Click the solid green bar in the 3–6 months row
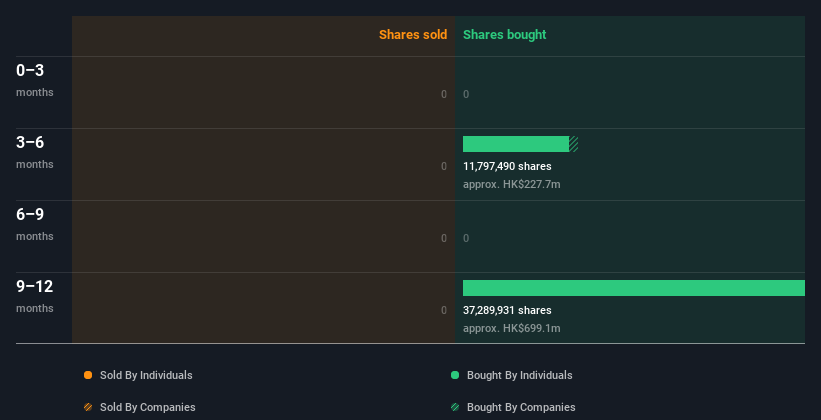Screen dimensions: 821x420 click(x=516, y=144)
